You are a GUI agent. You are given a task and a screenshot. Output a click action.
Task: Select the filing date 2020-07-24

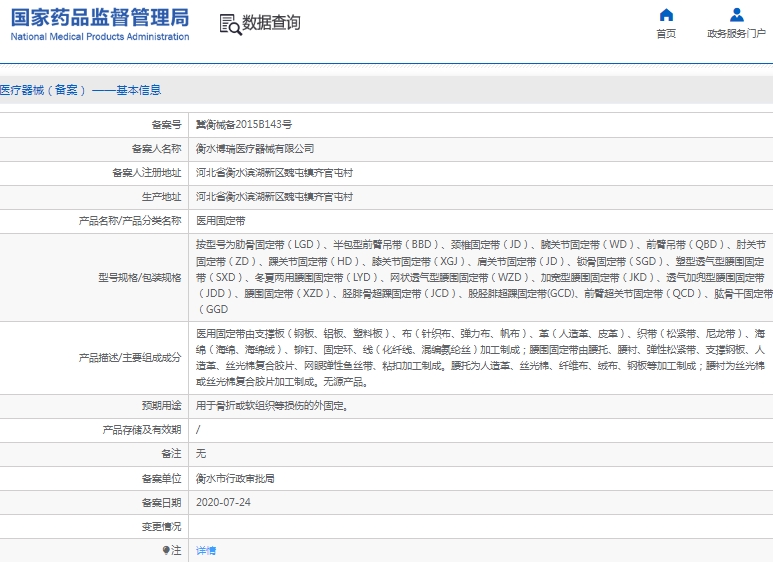pyautogui.click(x=223, y=502)
